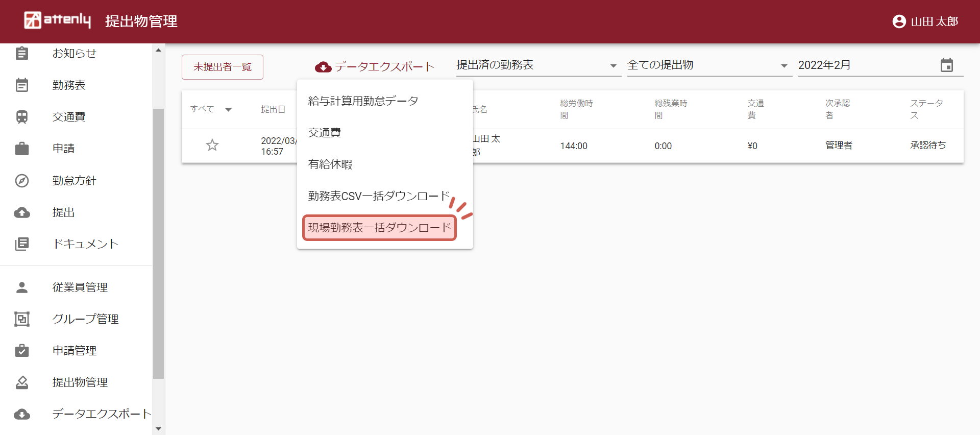The height and width of the screenshot is (435, 980).
Task: Choose 現場勤務表一括ダウンロード menu item
Action: [379, 228]
